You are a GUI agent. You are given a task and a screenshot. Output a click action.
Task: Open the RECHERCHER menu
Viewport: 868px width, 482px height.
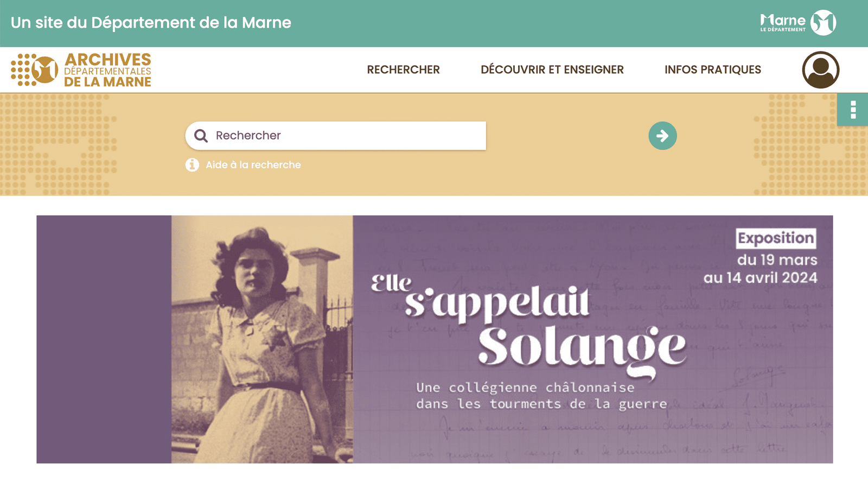pos(403,70)
